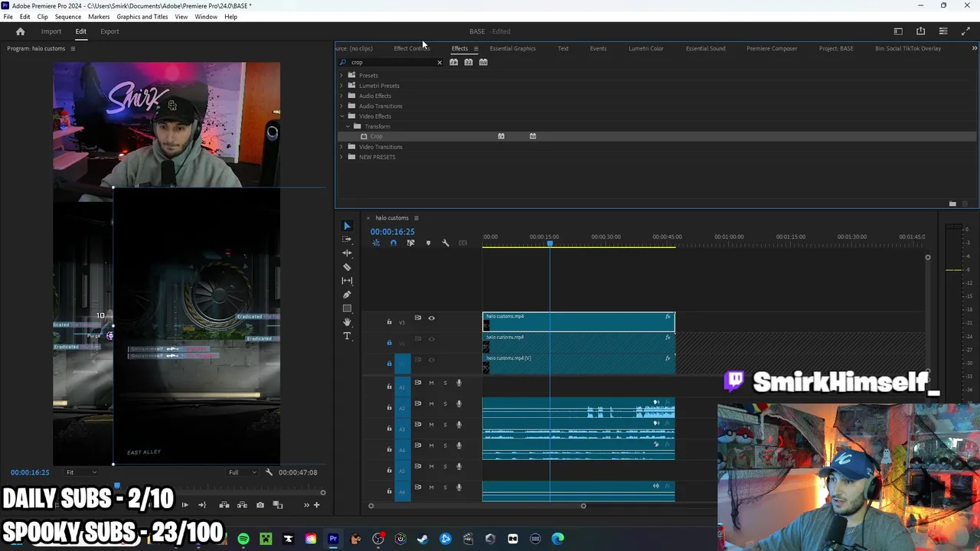The width and height of the screenshot is (980, 551).
Task: Clear the crop search field
Action: click(439, 62)
